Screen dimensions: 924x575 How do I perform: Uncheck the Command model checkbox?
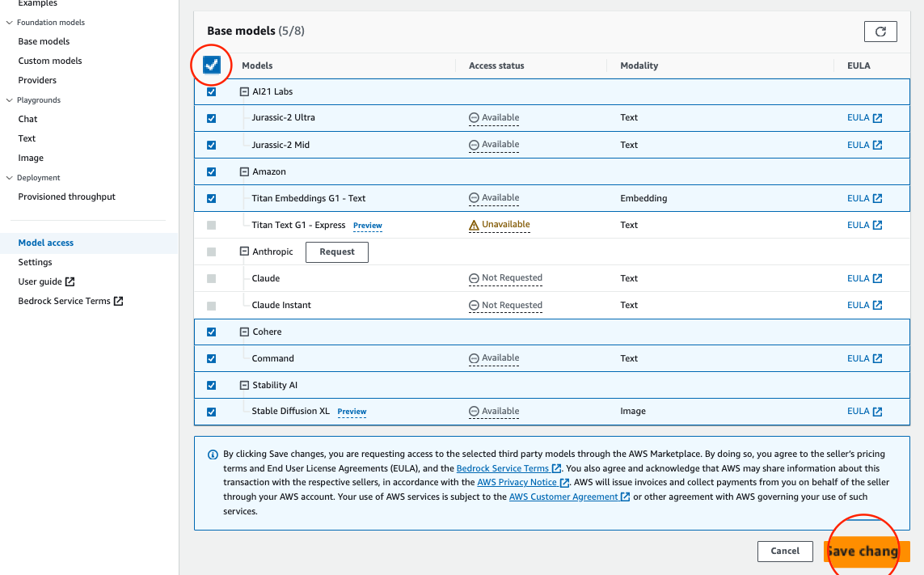(212, 358)
